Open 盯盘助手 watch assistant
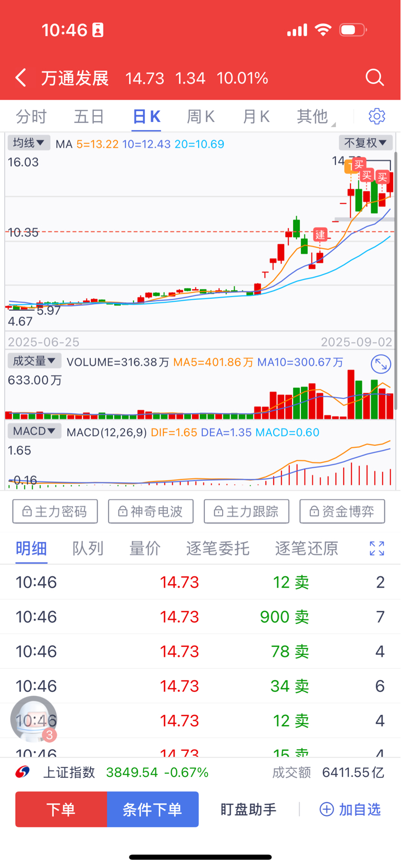Viewport: 401px width, 868px height. click(x=248, y=809)
